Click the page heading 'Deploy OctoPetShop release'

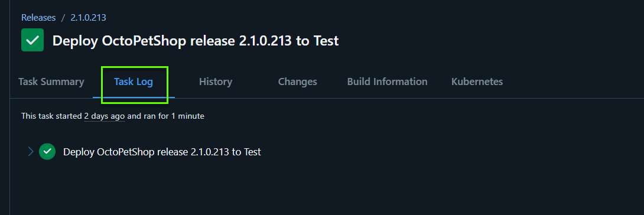click(x=145, y=41)
